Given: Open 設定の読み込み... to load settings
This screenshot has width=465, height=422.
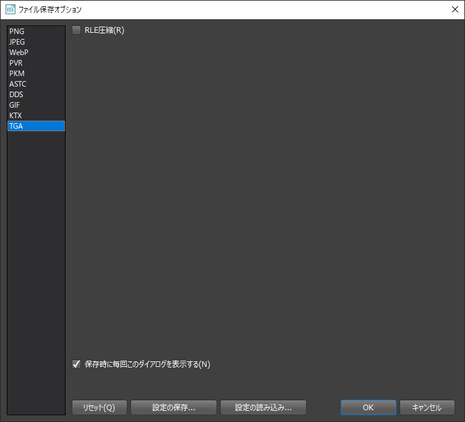Looking at the screenshot, I should point(263,407).
